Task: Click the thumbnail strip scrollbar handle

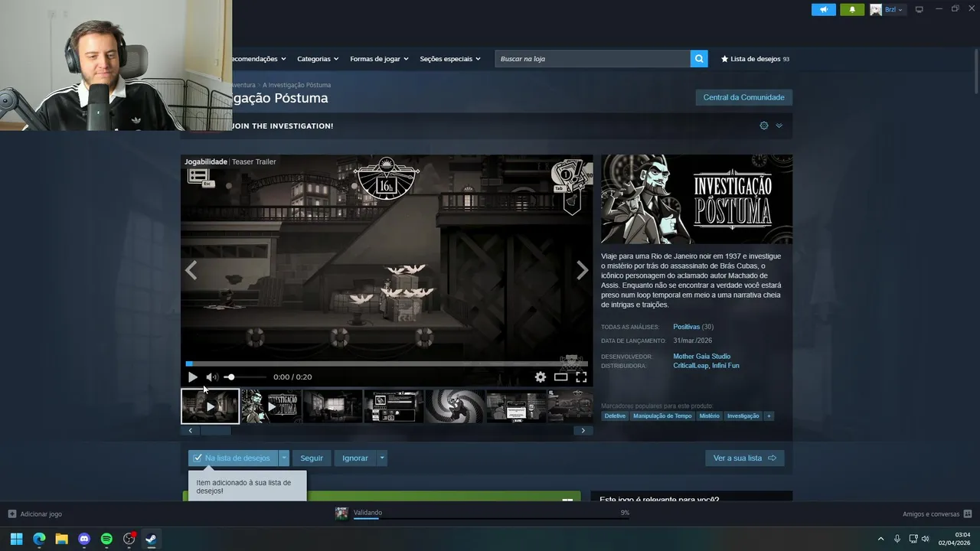Action: (215, 431)
